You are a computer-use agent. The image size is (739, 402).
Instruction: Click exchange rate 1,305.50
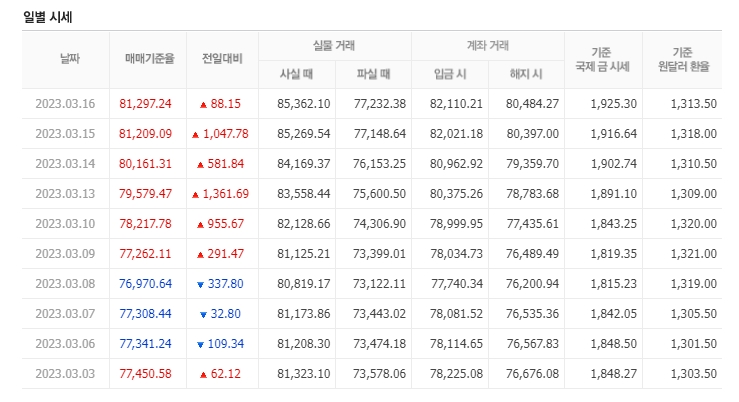coord(694,314)
